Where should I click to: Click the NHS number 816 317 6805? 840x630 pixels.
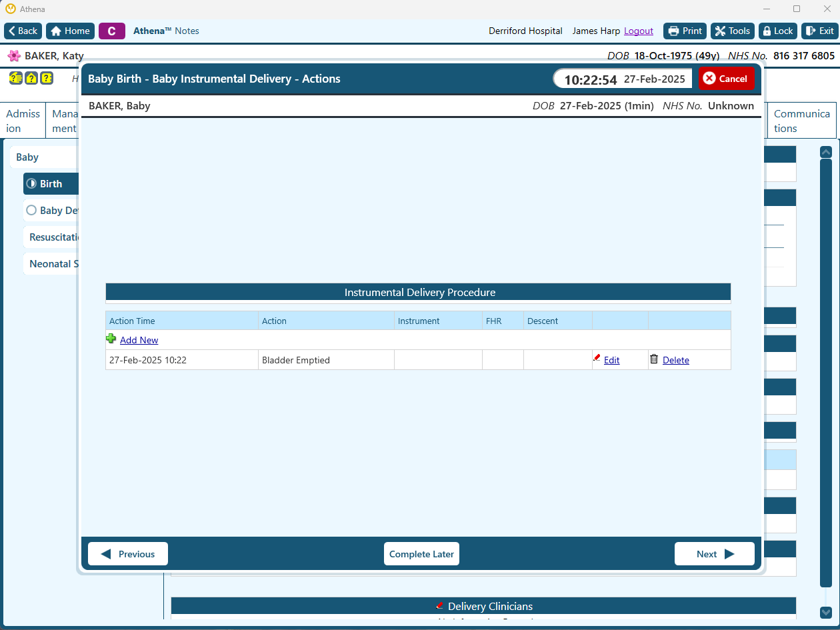click(x=804, y=56)
